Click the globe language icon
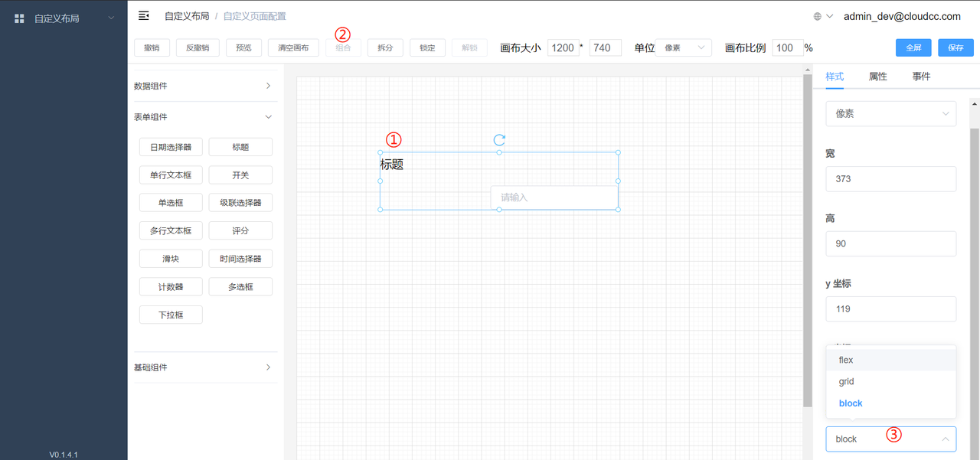This screenshot has width=980, height=460. (818, 16)
